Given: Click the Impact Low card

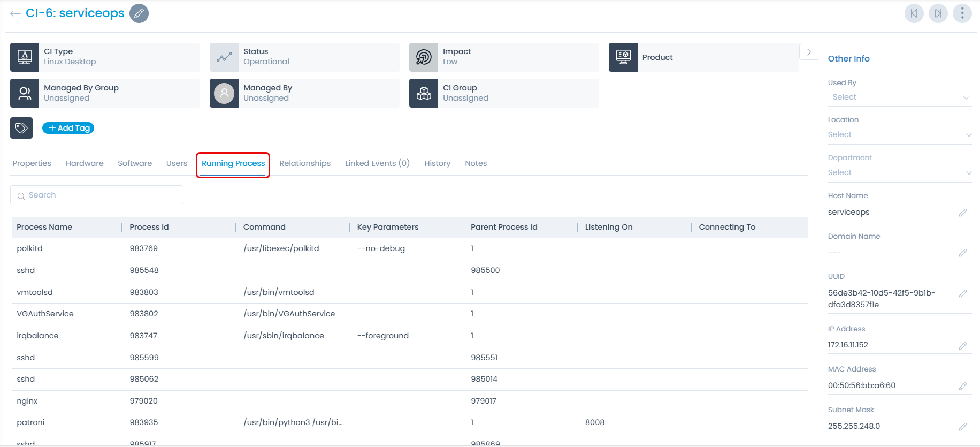Looking at the screenshot, I should click(x=503, y=57).
